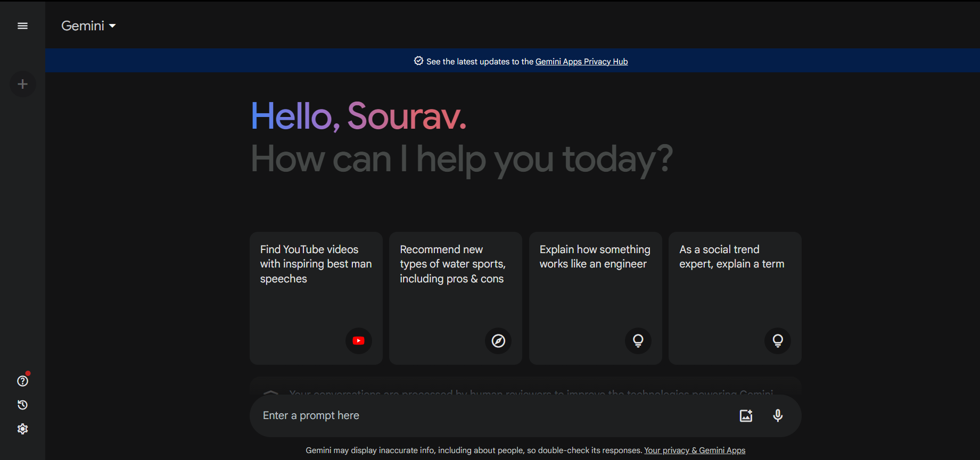Select the water sports recommendation suggestion
980x460 pixels.
[x=456, y=298]
